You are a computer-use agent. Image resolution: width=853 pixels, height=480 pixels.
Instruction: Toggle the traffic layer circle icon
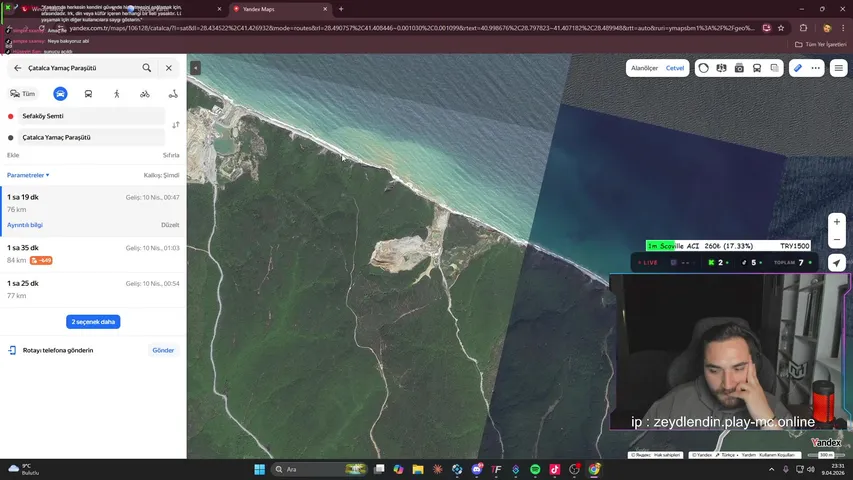click(x=704, y=68)
